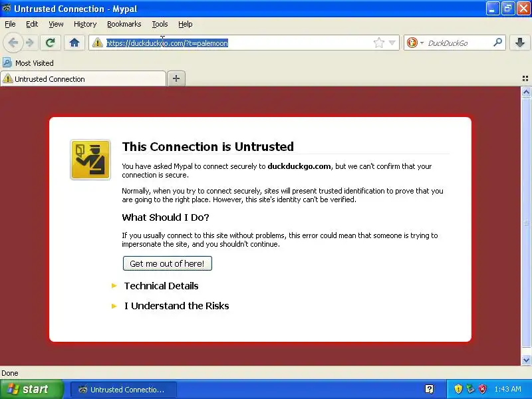The width and height of the screenshot is (532, 399).
Task: Reload the current page
Action: (x=51, y=43)
